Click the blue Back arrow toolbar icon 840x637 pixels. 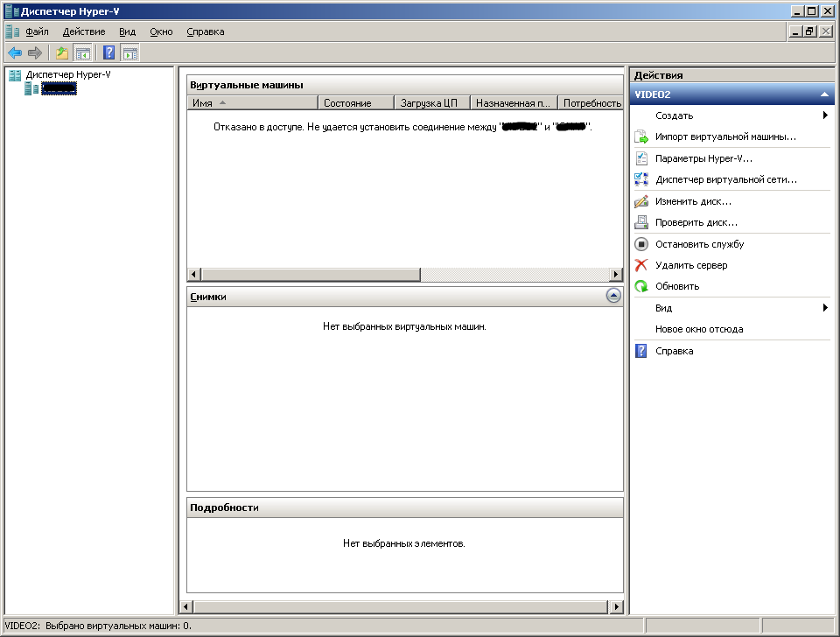point(15,53)
